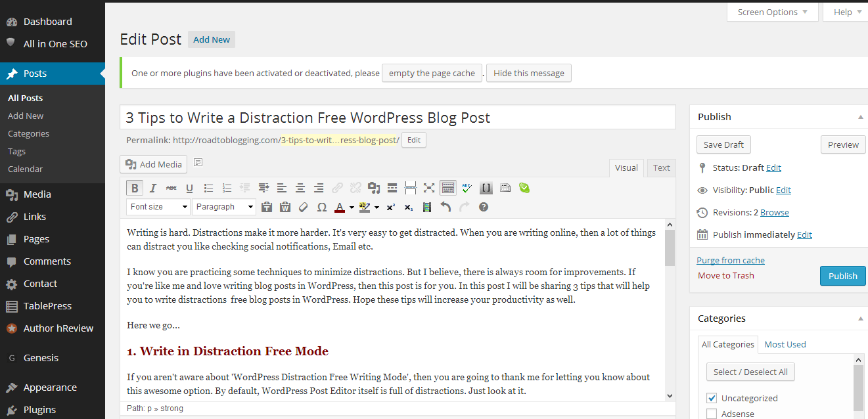The image size is (868, 419).
Task: Check the Adsense category
Action: coord(711,414)
